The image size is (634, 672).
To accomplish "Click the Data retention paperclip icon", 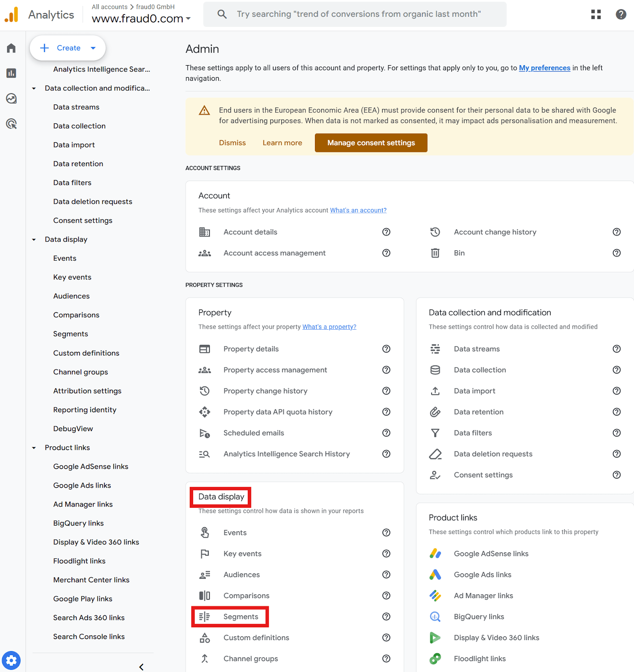I will 435,412.
